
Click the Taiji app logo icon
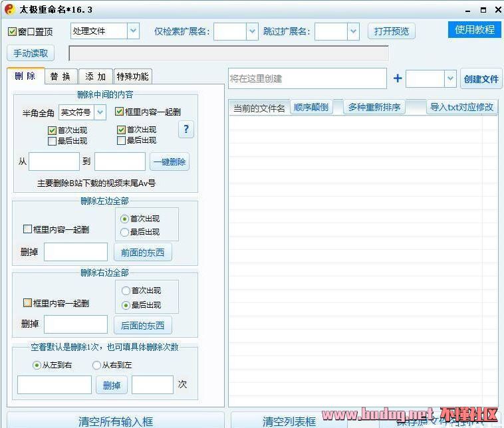[x=9, y=9]
